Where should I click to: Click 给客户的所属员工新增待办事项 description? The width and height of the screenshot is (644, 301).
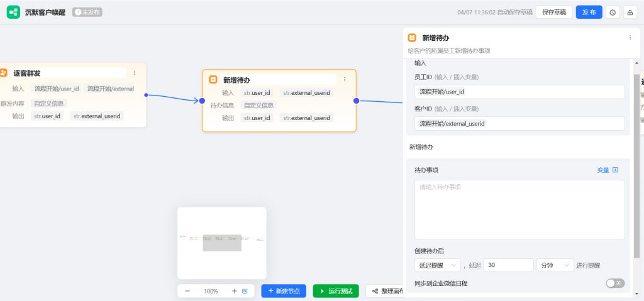449,51
